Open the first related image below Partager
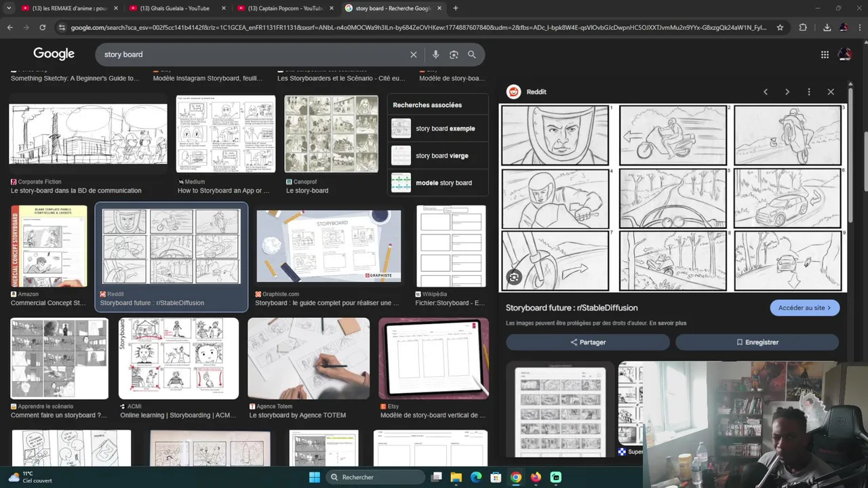Screen dimensions: 868x488 click(x=560, y=411)
